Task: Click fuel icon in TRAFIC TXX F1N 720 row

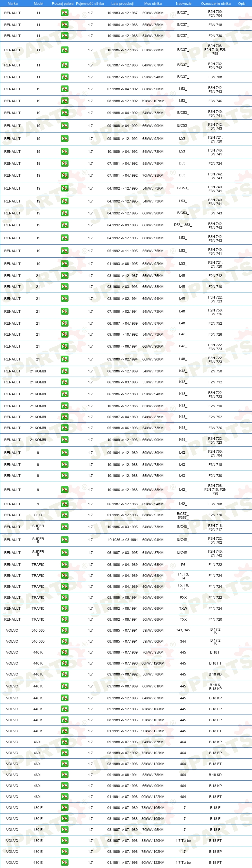Action: click(x=65, y=619)
